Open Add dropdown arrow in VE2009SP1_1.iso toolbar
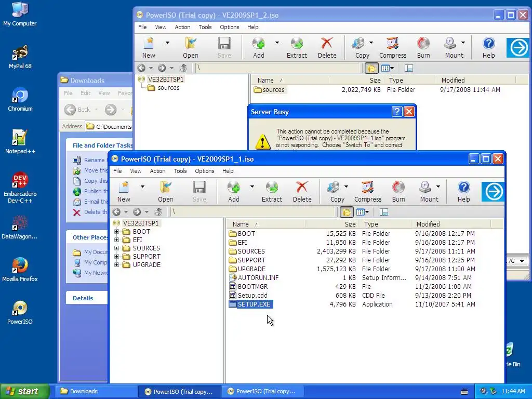 point(252,187)
